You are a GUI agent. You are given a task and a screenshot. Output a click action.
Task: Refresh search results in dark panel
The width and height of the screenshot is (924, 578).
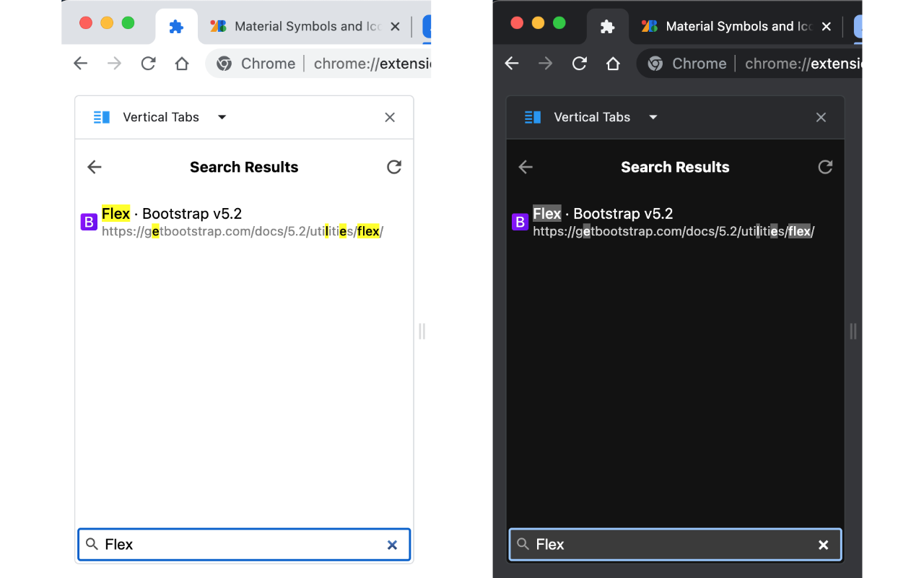[825, 167]
